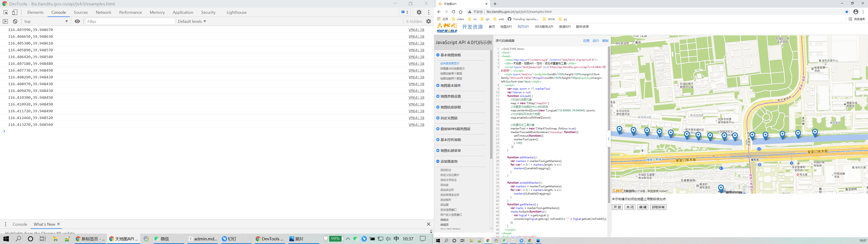Open the drawer three-dot menu

(5, 224)
